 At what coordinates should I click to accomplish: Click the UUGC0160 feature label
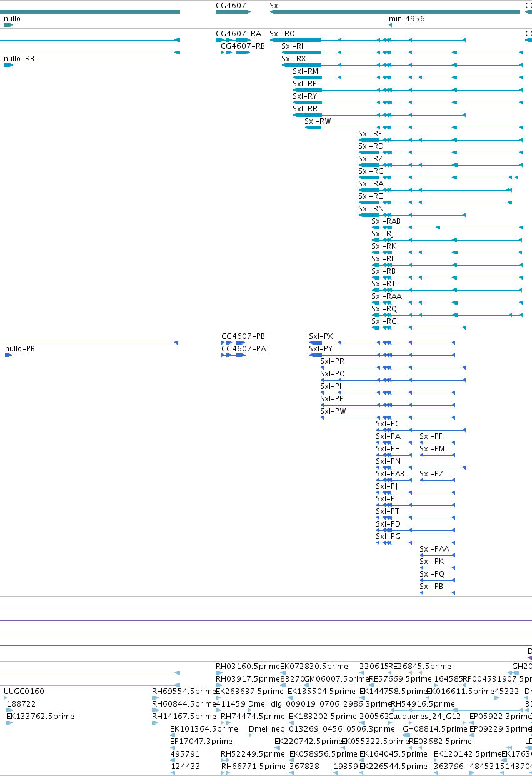(x=24, y=692)
